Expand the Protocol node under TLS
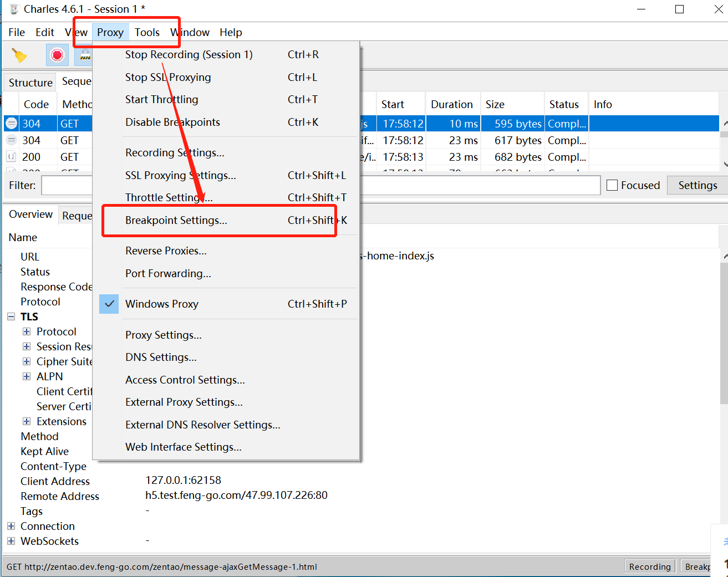Viewport: 728px width, 577px height. 27,331
